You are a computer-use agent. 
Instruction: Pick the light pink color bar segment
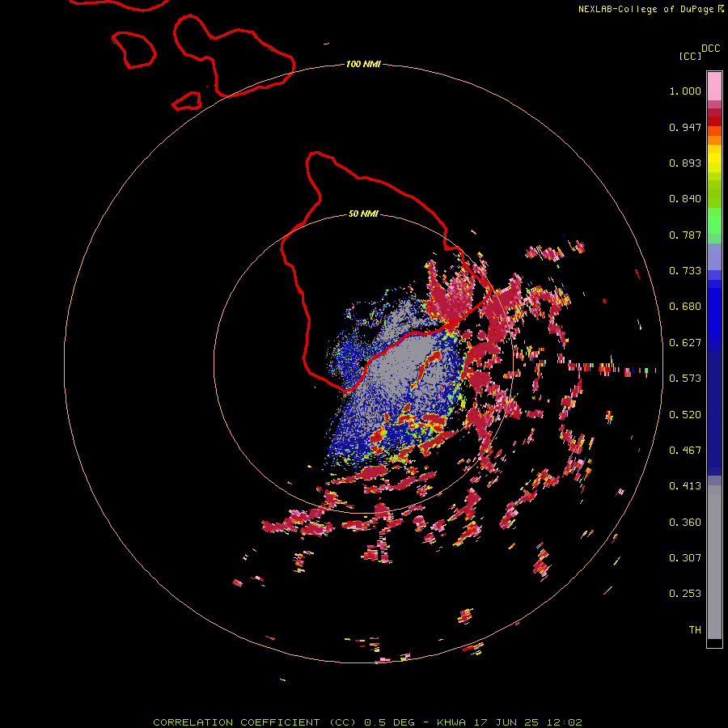(x=714, y=87)
